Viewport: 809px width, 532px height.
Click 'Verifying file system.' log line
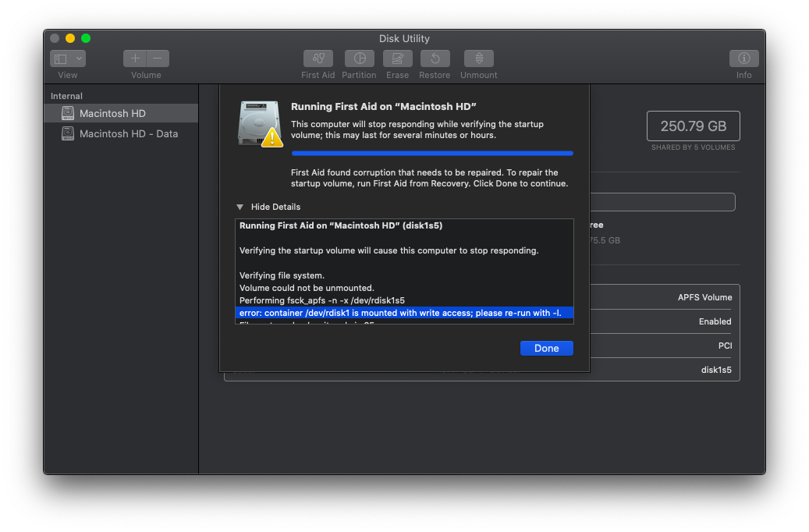click(282, 275)
